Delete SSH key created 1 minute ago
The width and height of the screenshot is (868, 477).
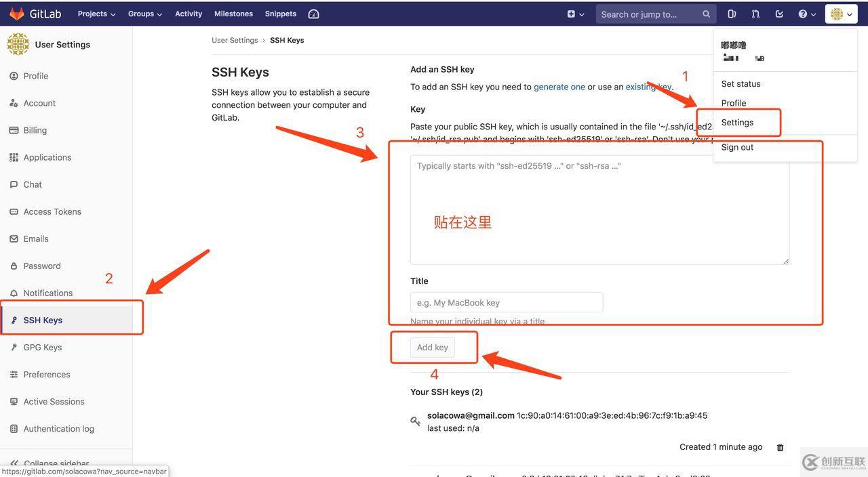tap(780, 447)
